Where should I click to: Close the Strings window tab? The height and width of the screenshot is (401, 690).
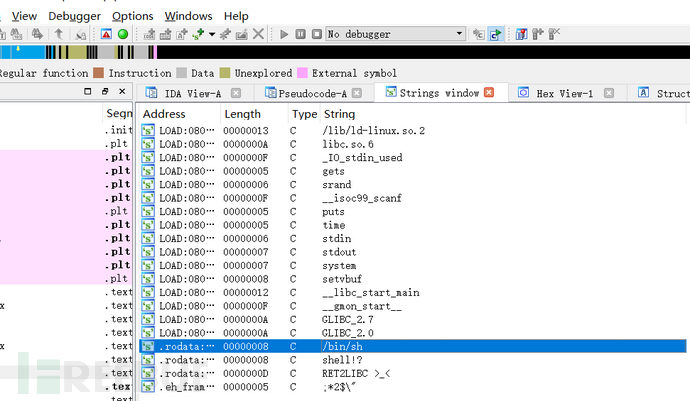489,93
